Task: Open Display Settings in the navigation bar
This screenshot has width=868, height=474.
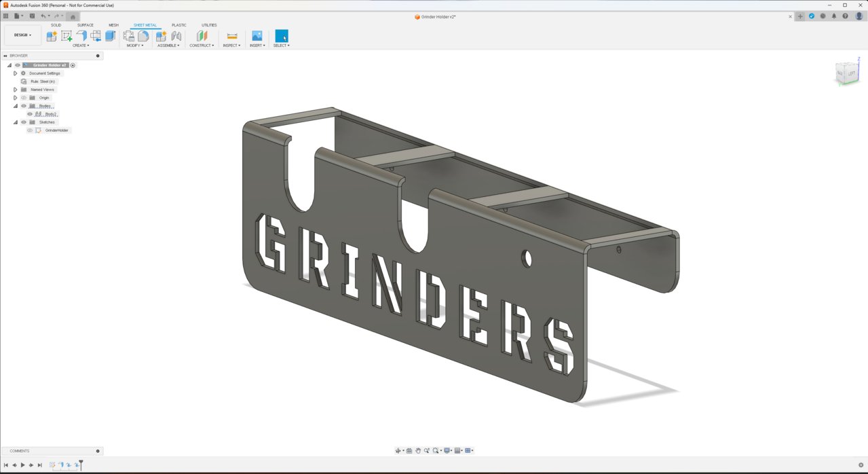Action: [x=448, y=450]
